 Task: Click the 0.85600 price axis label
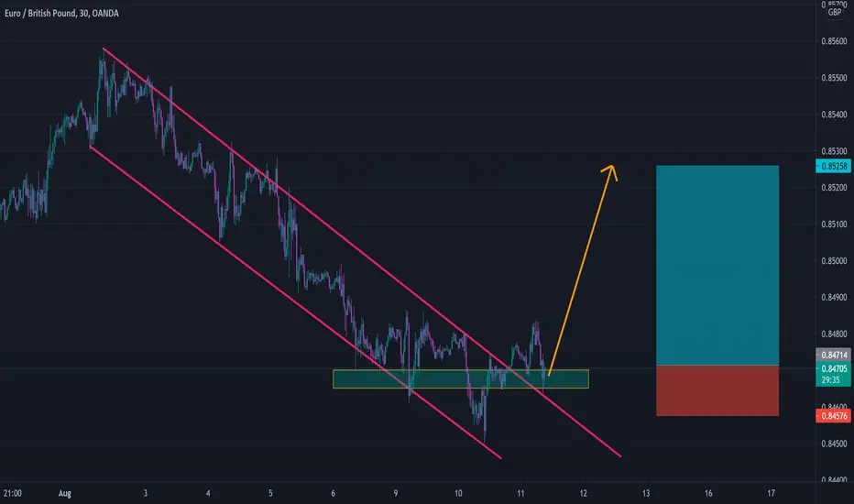pyautogui.click(x=834, y=41)
